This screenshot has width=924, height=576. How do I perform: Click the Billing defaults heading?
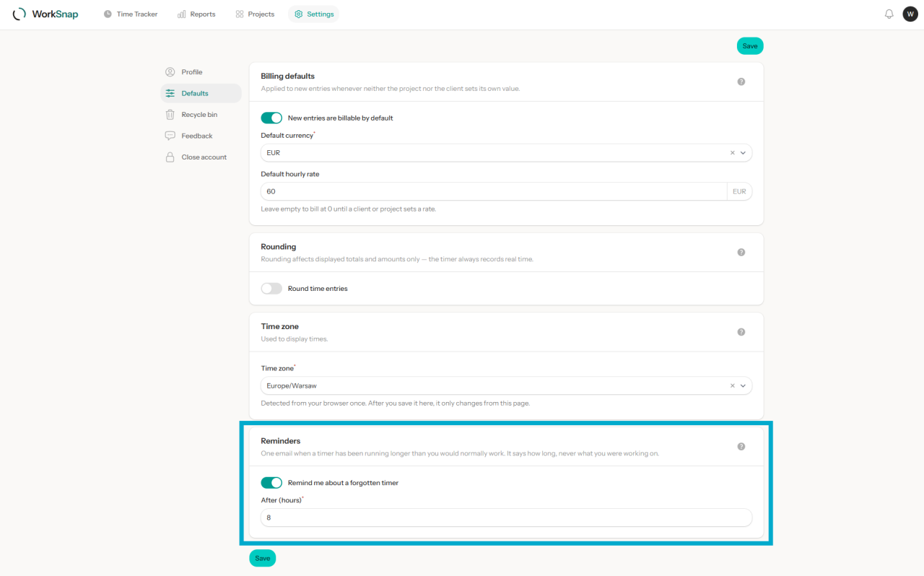[288, 76]
